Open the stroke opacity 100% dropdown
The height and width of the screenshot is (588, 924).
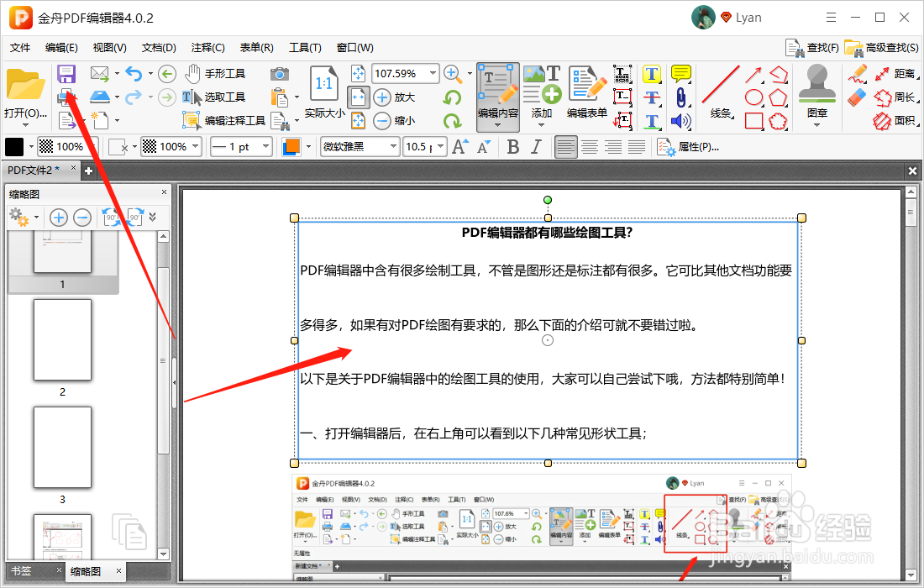196,146
